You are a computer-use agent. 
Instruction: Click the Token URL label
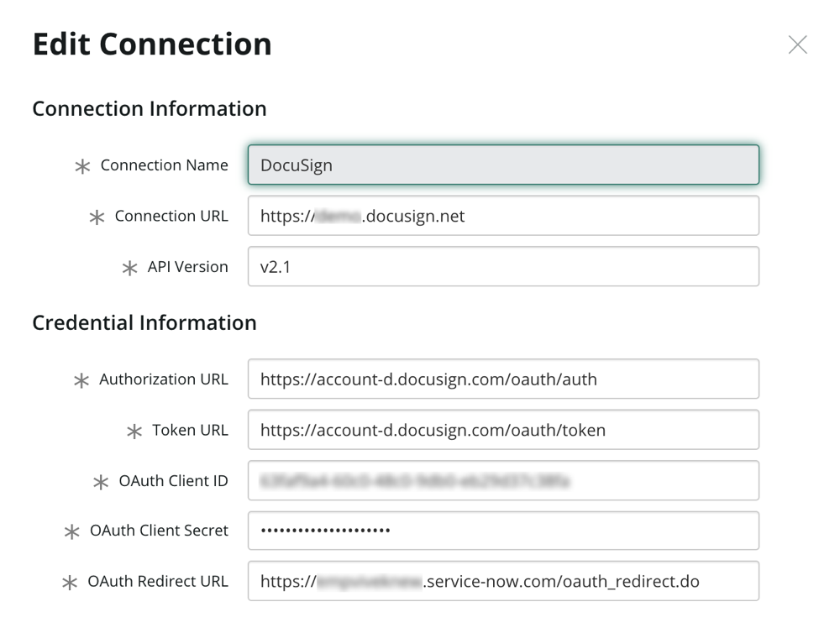click(190, 430)
